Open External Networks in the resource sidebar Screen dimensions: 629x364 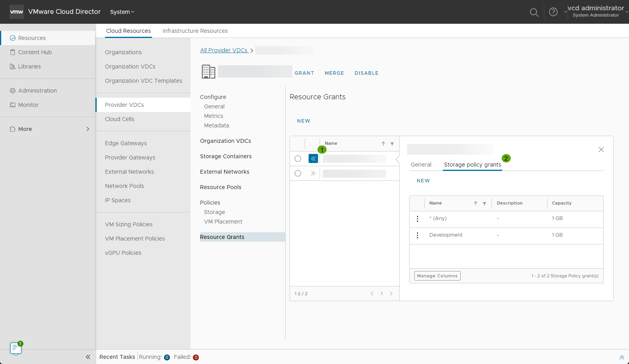(x=129, y=172)
